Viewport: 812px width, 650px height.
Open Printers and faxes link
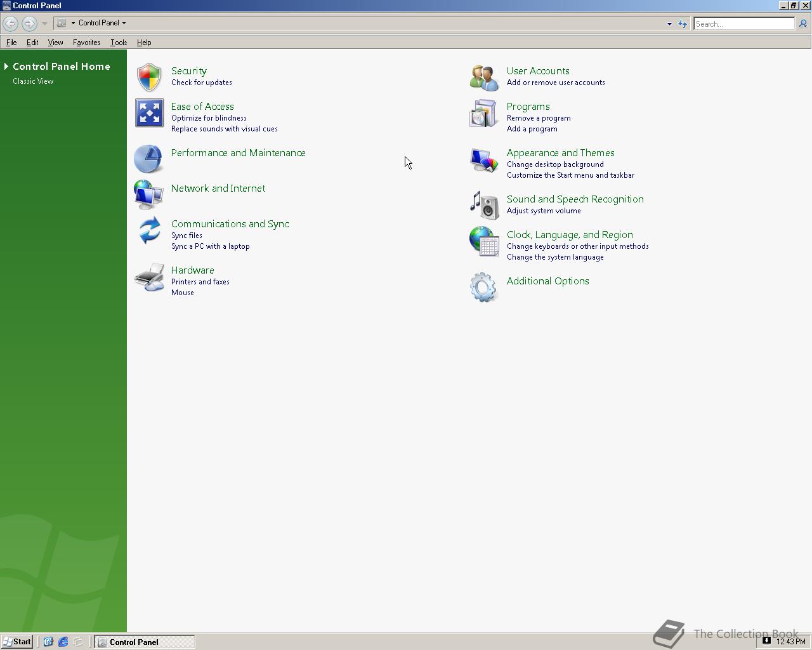coord(200,282)
